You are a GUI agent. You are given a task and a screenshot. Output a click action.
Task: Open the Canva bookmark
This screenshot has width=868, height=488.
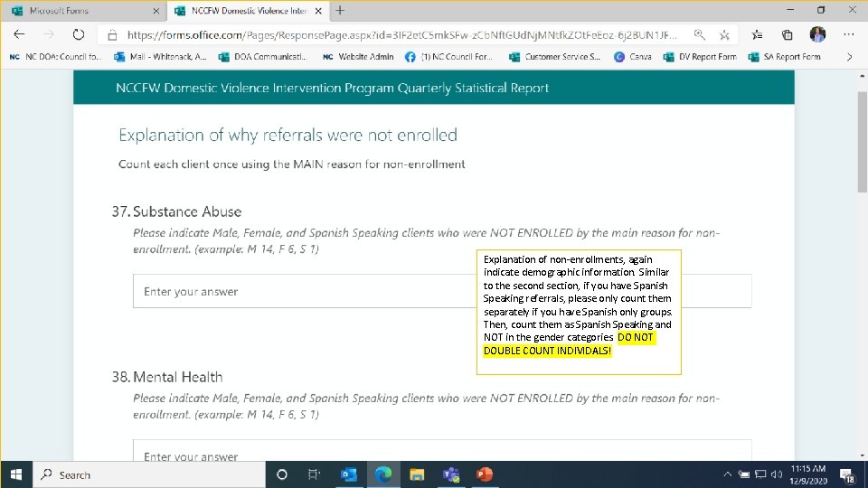633,56
